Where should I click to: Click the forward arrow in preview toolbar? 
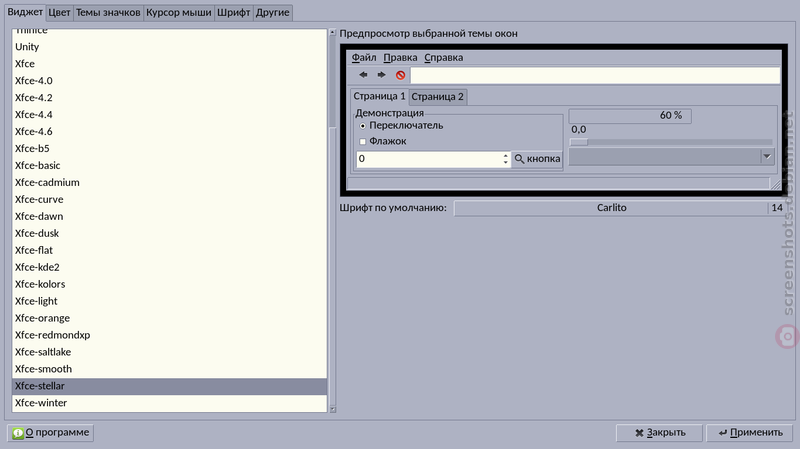(382, 75)
